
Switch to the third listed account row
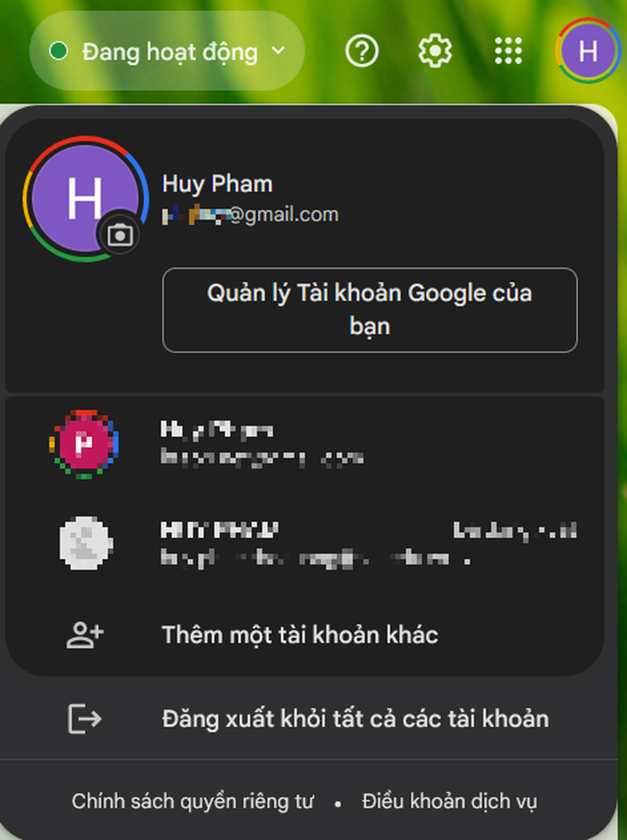pyautogui.click(x=305, y=543)
